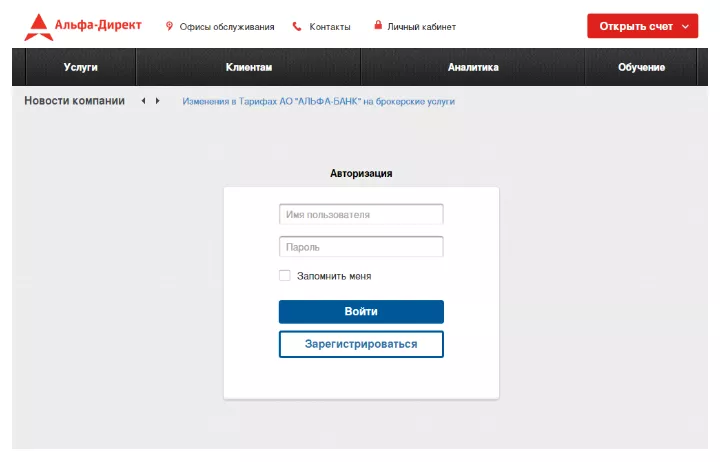The width and height of the screenshot is (720, 462).
Task: Open the Личный кабинет link
Action: [x=425, y=27]
